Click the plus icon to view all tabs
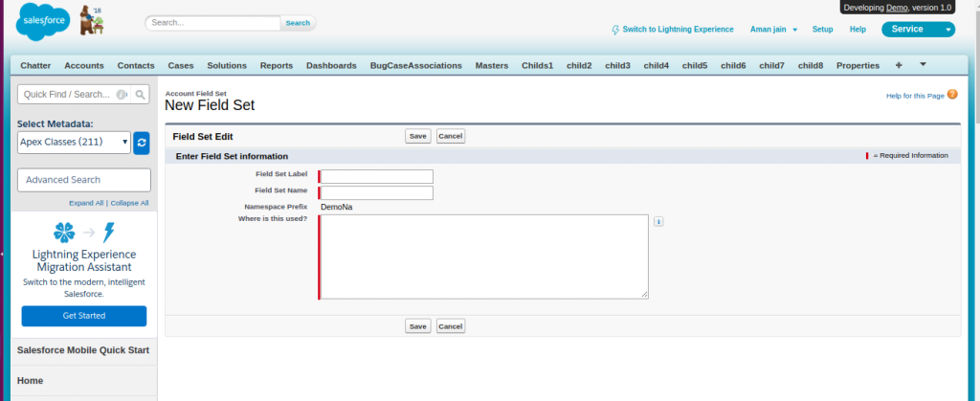This screenshot has width=980, height=401. click(x=898, y=65)
